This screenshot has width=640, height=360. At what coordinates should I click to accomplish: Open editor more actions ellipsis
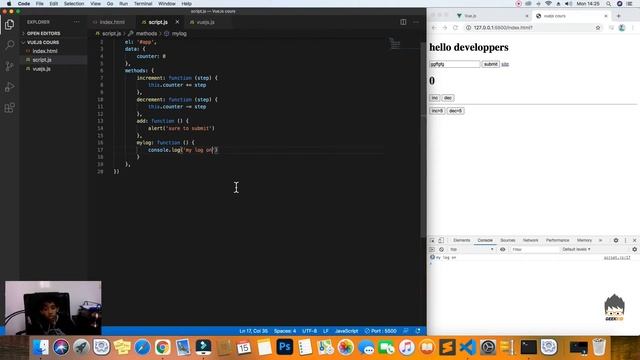click(x=416, y=22)
